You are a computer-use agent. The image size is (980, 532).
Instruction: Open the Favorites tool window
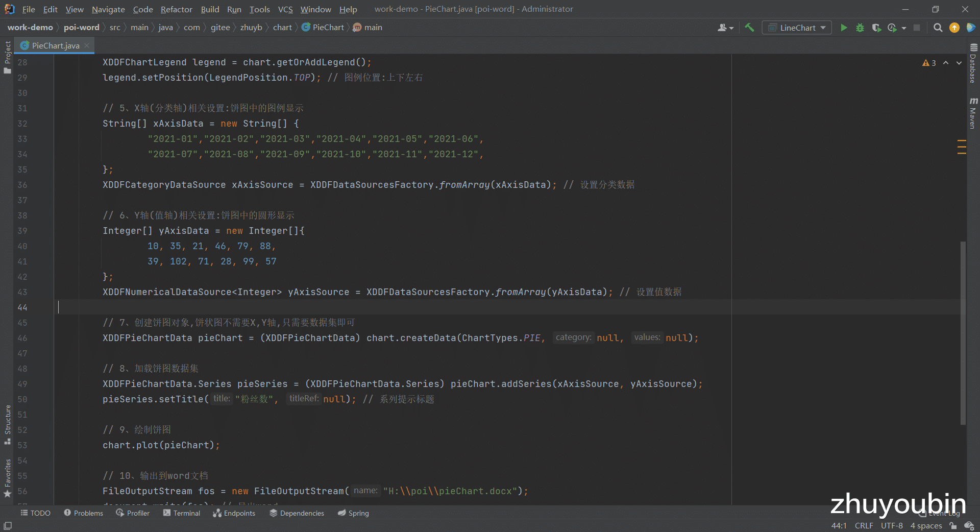7,478
